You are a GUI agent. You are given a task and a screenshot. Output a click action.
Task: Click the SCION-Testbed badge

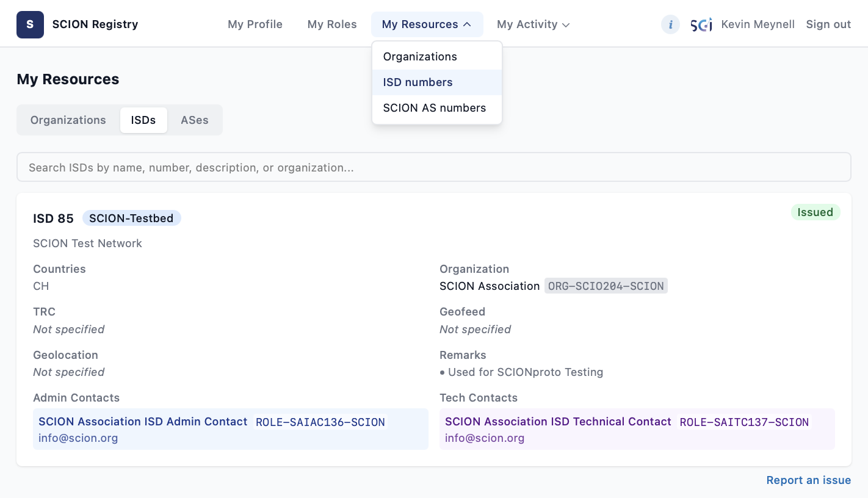coord(131,218)
